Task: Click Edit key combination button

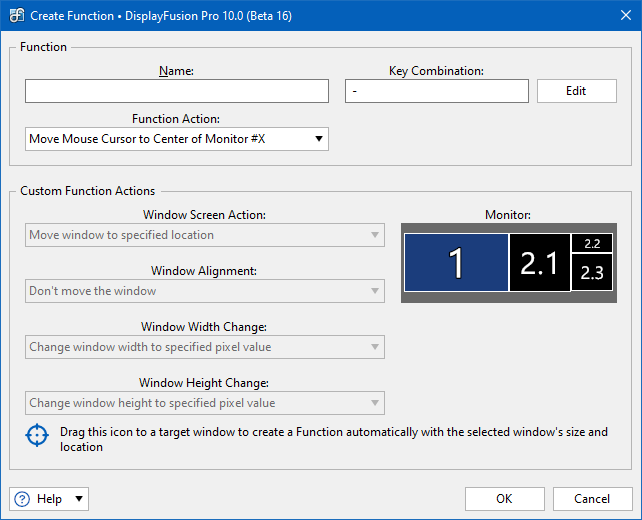Action: coord(576,91)
